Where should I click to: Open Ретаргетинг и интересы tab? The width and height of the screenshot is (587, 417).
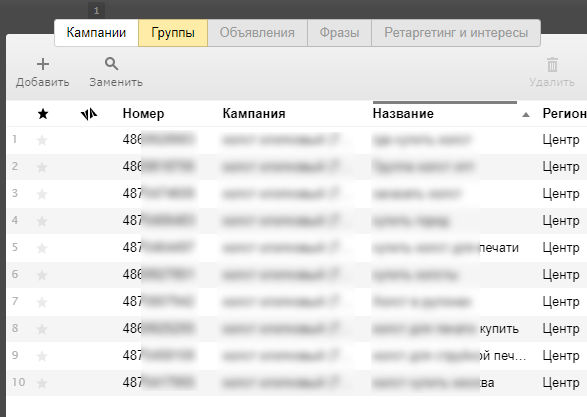[x=456, y=33]
